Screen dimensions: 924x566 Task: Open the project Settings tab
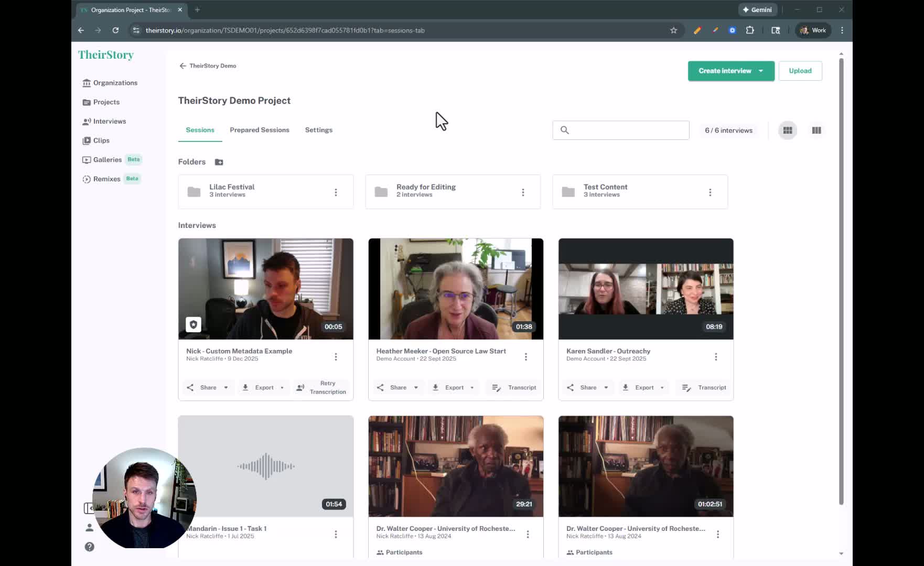[x=319, y=130]
